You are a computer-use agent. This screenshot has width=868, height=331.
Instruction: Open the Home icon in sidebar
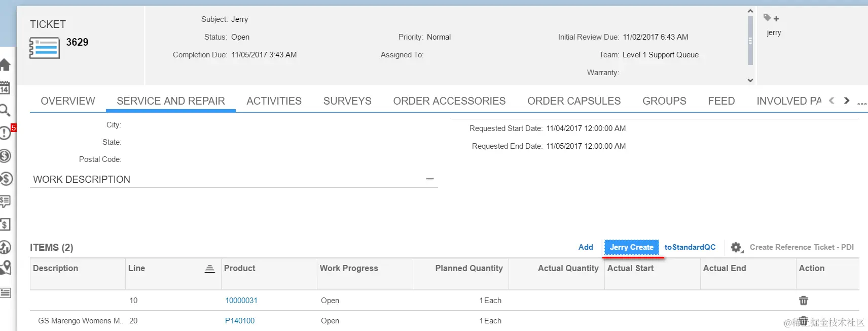pos(5,65)
